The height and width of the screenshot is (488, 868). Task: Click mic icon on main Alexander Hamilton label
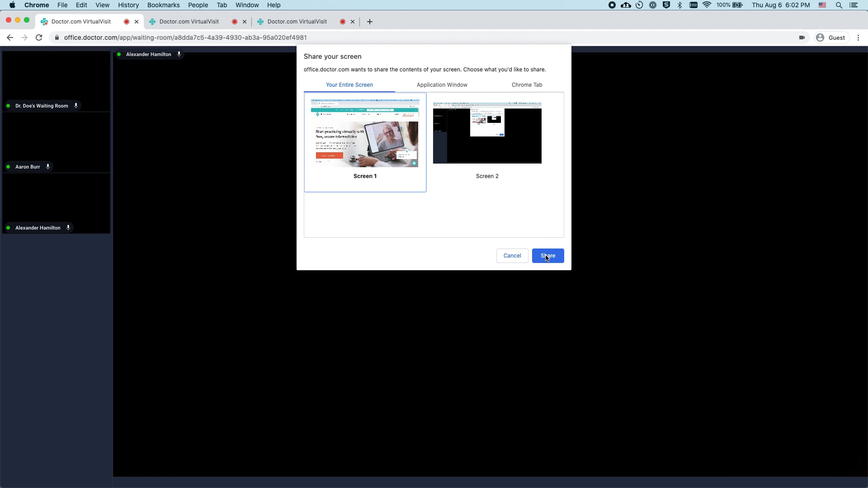(179, 54)
